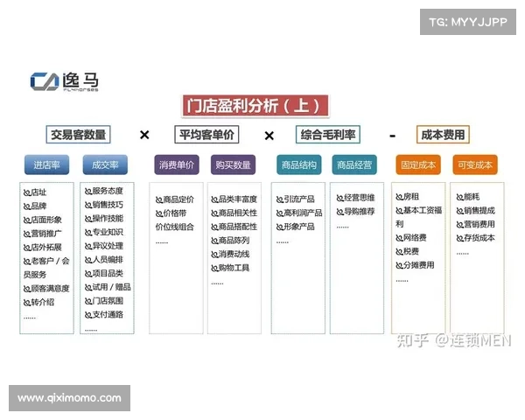This screenshot has height=420, width=525.
Task: Click the 异议处理 item
Action: (x=104, y=246)
